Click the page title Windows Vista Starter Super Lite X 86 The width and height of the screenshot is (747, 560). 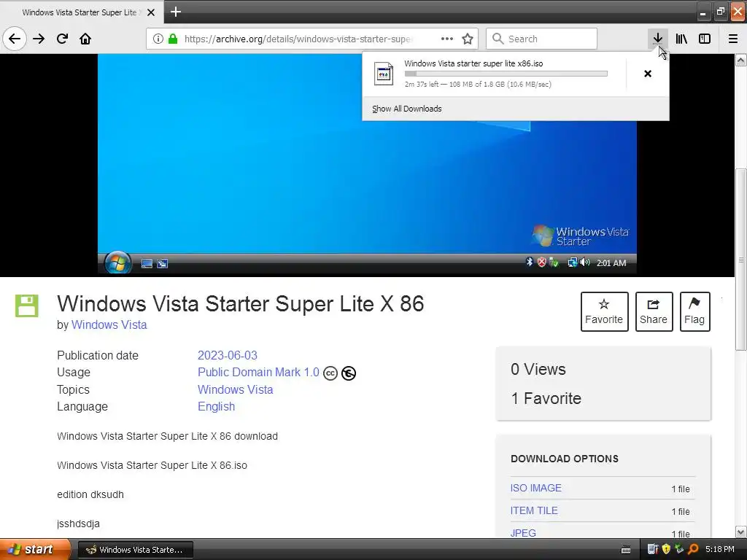pos(241,304)
